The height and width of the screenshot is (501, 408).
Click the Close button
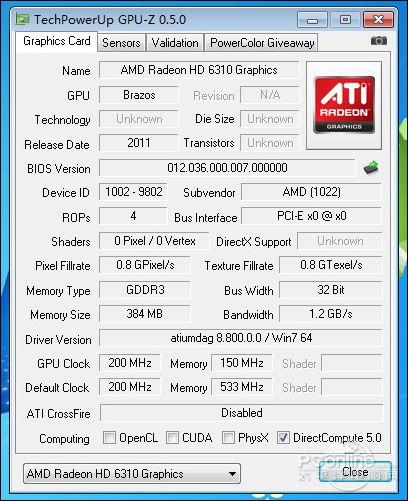click(x=355, y=472)
